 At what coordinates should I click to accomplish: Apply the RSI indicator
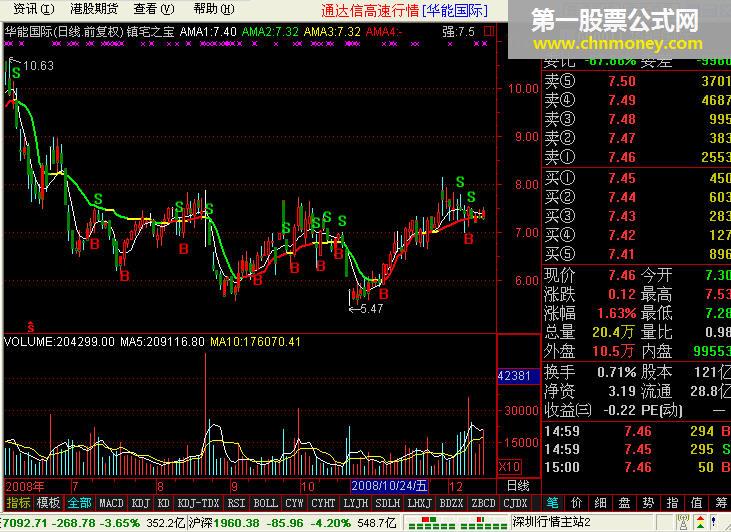(x=236, y=503)
